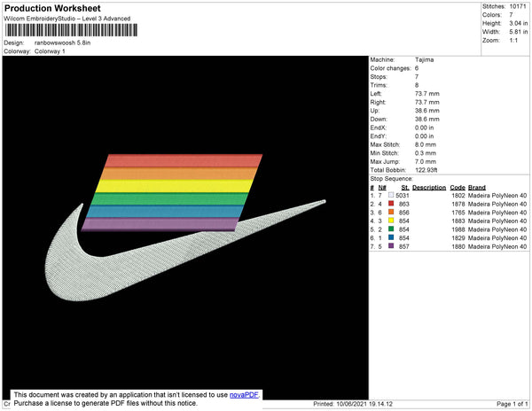Click the 'Code' column header

pos(458,188)
